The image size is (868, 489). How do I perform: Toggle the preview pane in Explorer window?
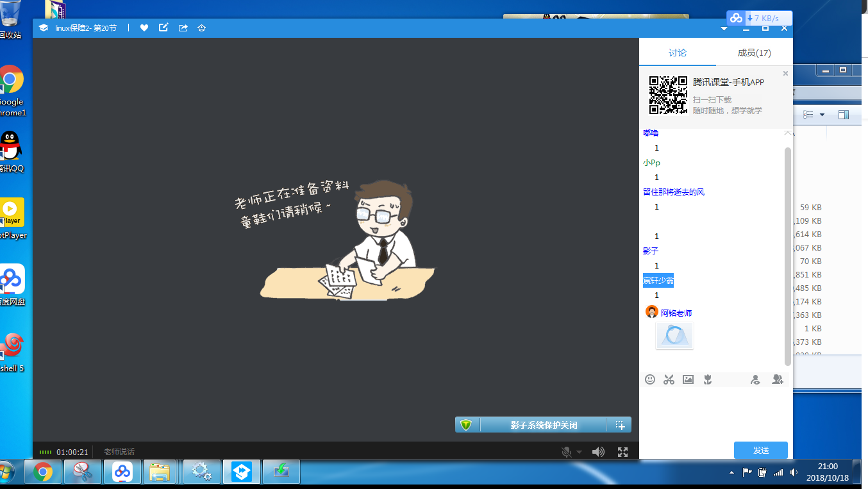[843, 115]
